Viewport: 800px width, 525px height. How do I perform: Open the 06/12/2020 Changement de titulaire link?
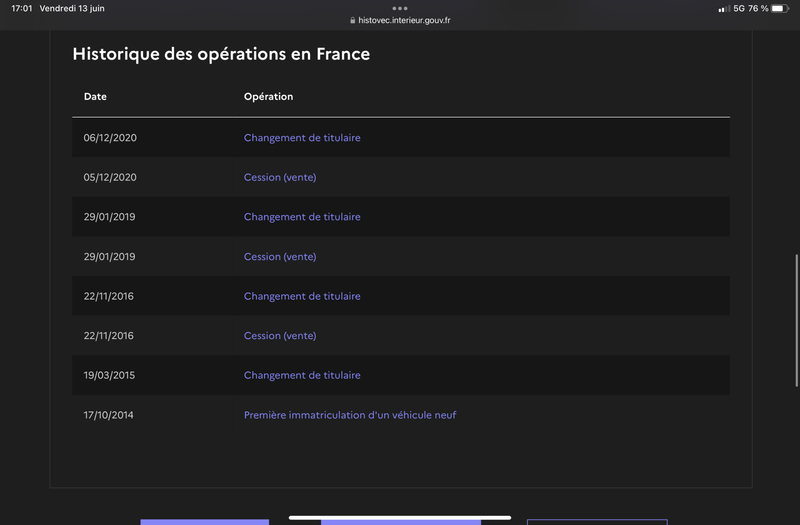tap(302, 138)
